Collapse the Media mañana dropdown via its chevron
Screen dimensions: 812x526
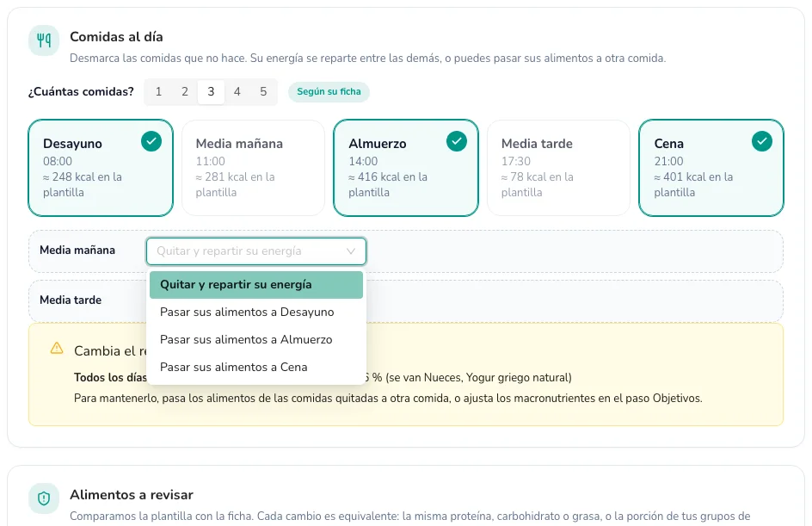pos(351,251)
